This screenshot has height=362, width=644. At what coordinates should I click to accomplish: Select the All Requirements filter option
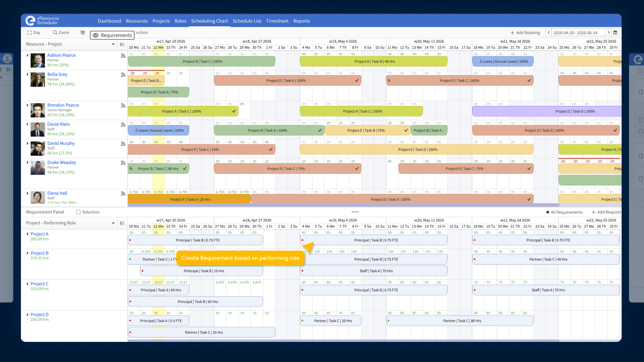564,212
